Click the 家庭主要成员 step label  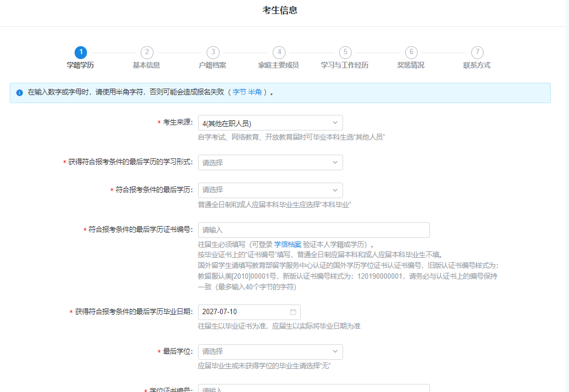point(279,65)
